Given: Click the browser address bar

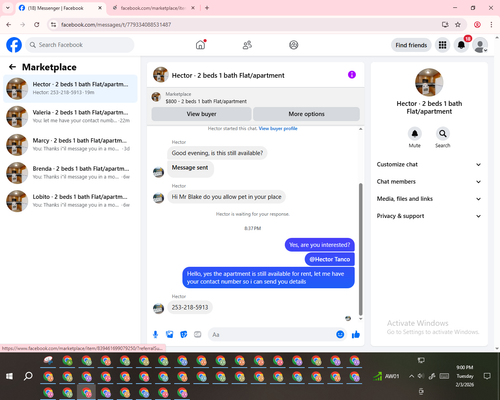Looking at the screenshot, I should point(247,24).
